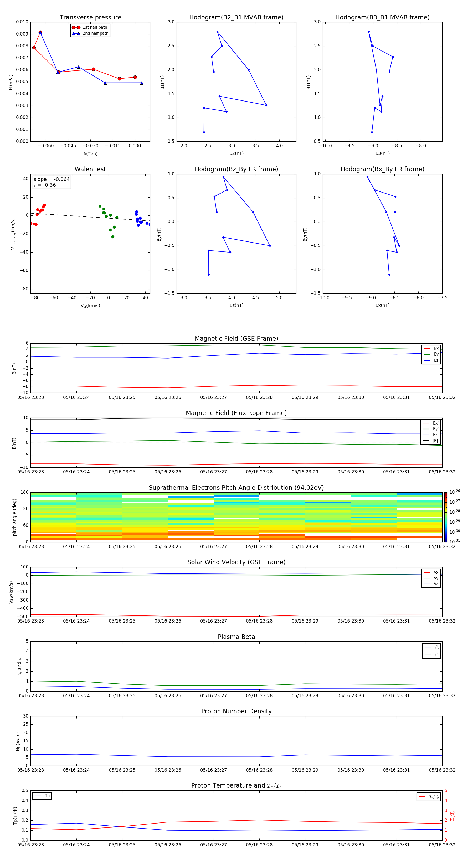Click the WalenTest slope and r annotation box
The image size is (473, 868).
point(52,182)
